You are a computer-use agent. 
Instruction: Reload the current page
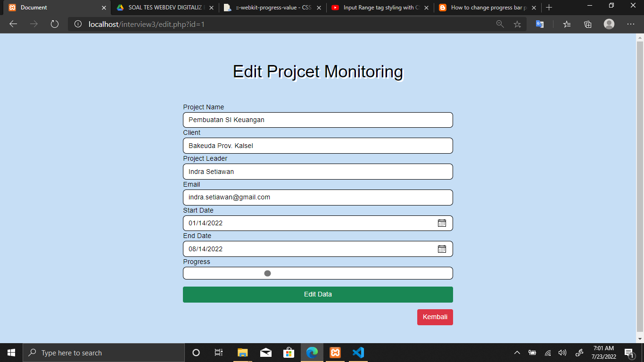[55, 24]
